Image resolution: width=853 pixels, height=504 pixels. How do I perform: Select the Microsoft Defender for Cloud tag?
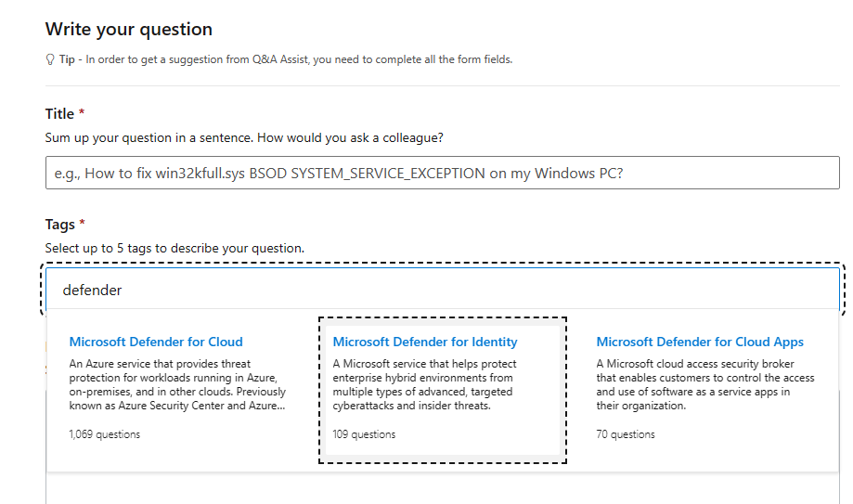[156, 342]
